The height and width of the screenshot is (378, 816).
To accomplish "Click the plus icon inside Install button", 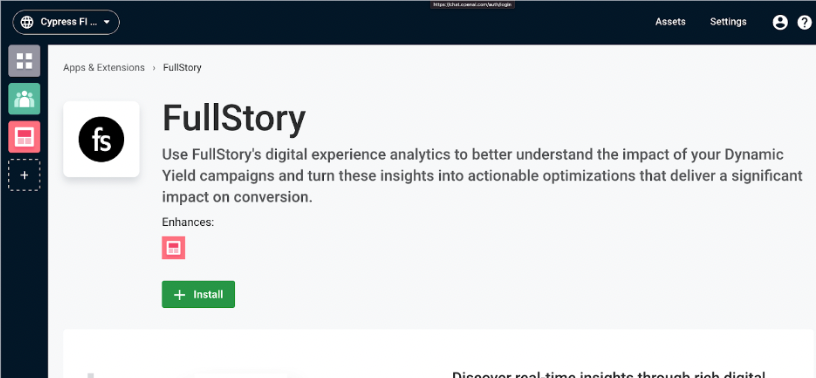I will pos(180,295).
